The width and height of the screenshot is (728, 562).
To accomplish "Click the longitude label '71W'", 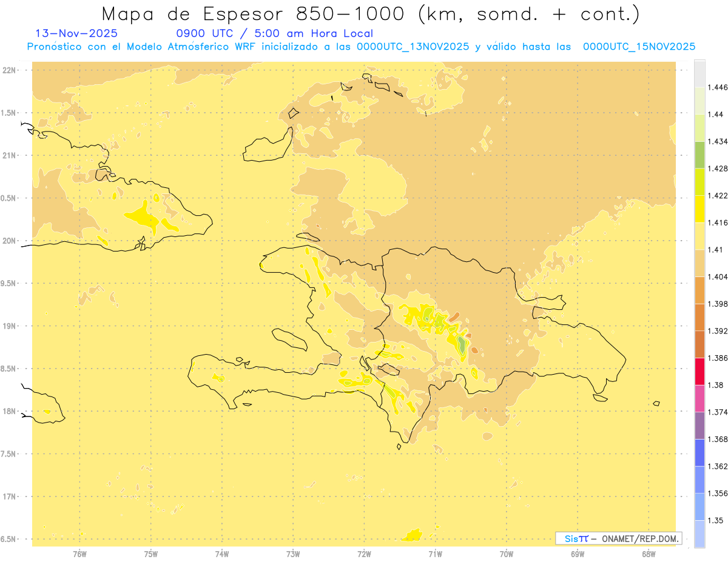I will pos(435,554).
